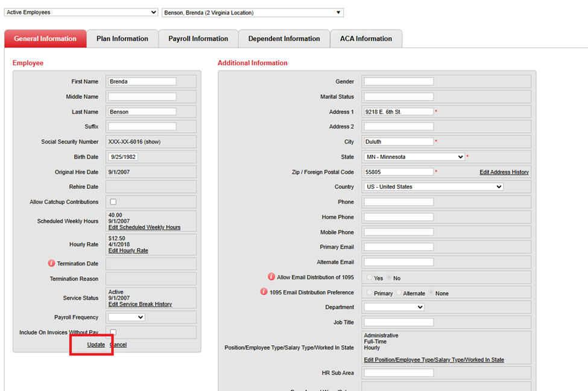
Task: Toggle Allow Catchup Contributions checkbox
Action: point(113,202)
